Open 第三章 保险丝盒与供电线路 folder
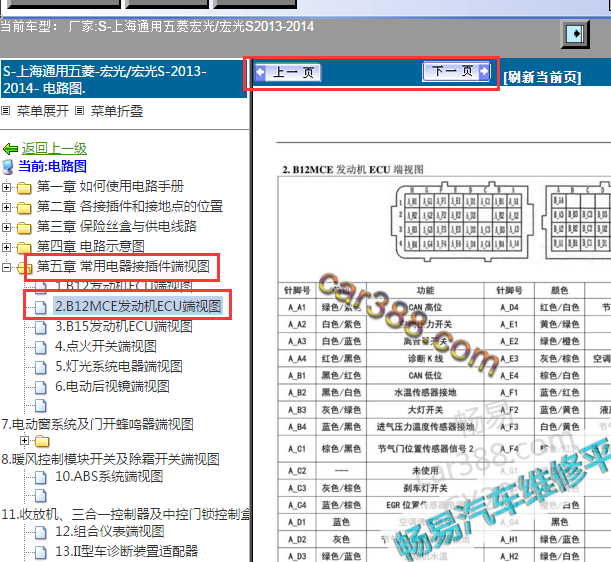This screenshot has width=611, height=562. tap(117, 226)
